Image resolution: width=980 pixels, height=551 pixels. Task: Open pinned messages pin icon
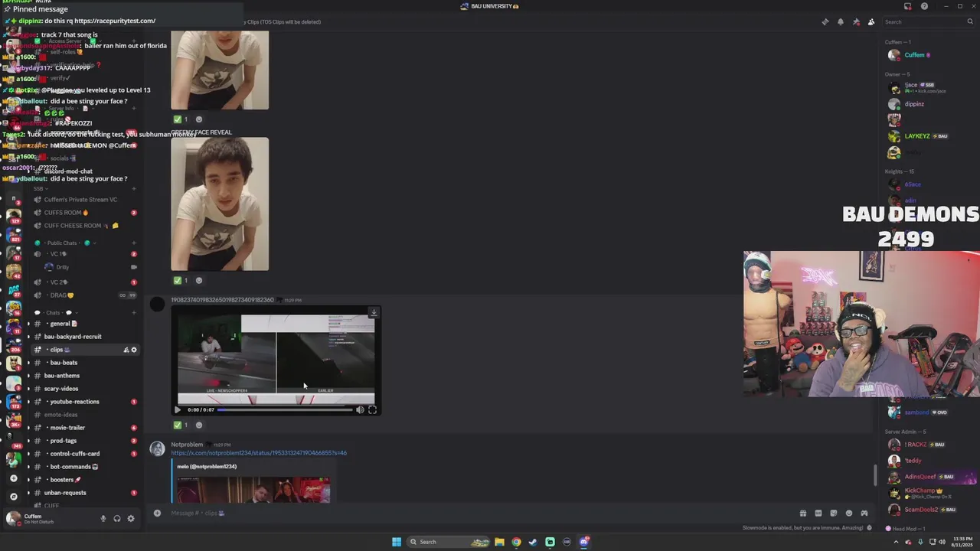click(x=856, y=21)
